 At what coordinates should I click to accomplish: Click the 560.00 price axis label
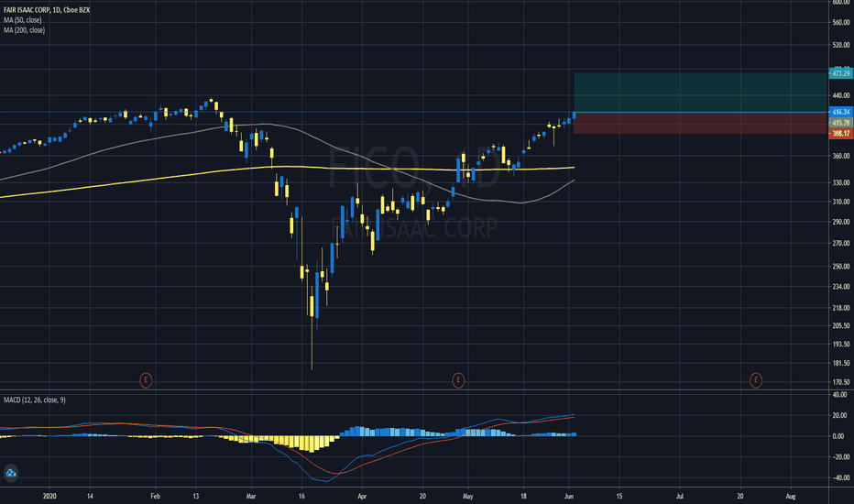[x=841, y=22]
